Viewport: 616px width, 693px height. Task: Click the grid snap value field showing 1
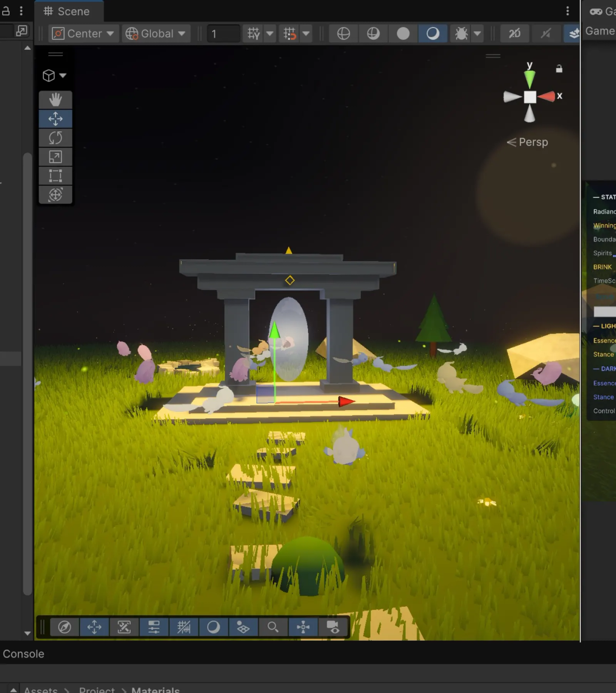224,33
